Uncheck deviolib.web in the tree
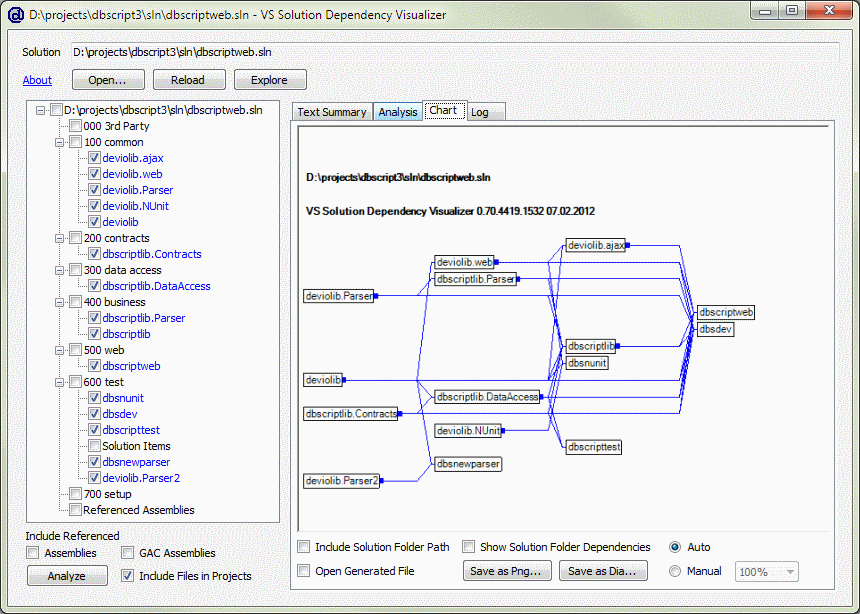 coord(94,174)
